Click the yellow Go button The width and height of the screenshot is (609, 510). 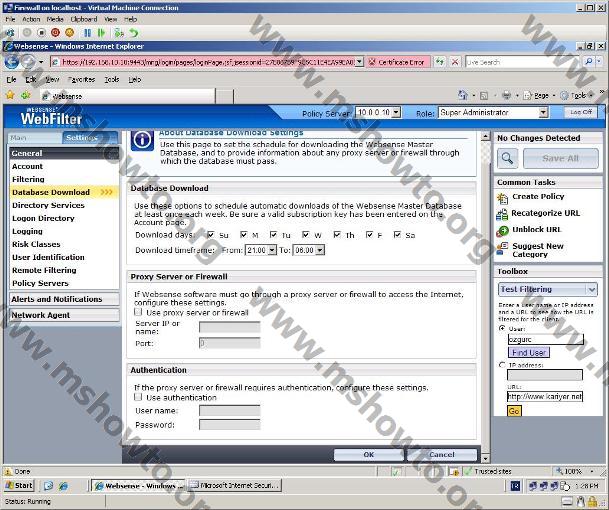point(514,411)
